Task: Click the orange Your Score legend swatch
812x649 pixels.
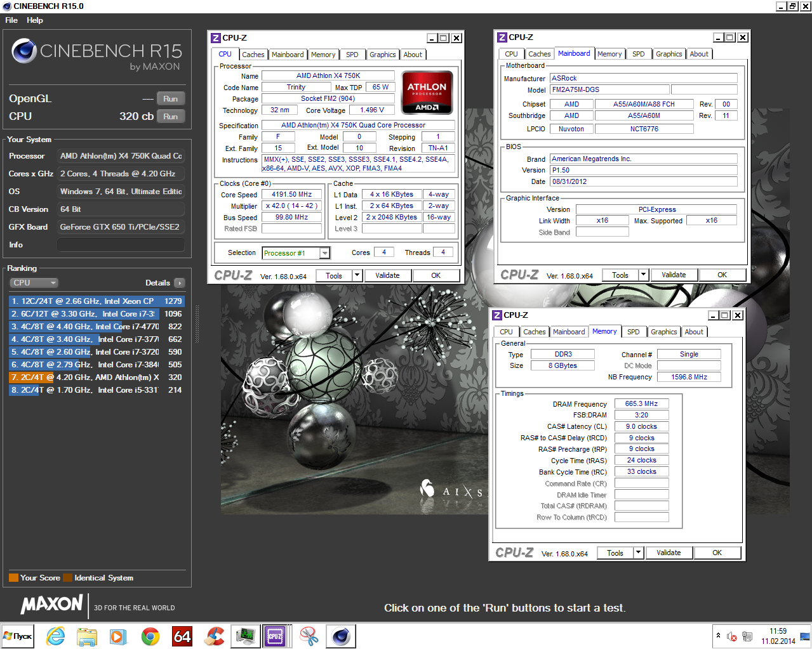Action: tap(13, 578)
